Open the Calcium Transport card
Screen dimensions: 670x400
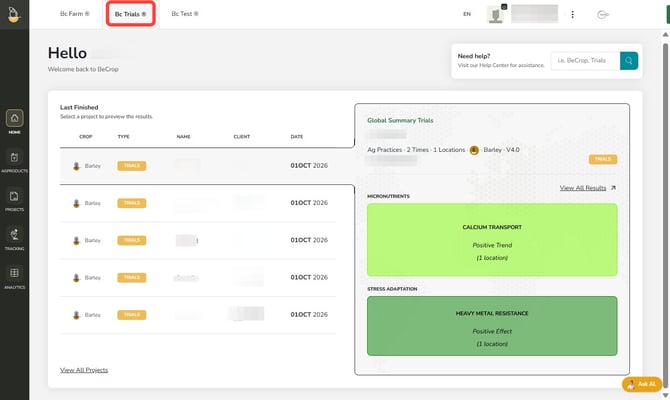pyautogui.click(x=492, y=240)
